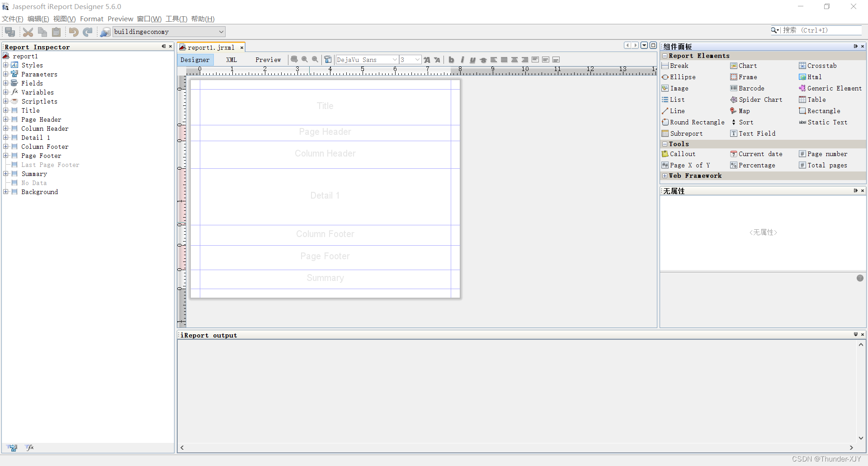Select the Barcode palette element
Viewport: 868px width, 466px height.
(x=747, y=88)
